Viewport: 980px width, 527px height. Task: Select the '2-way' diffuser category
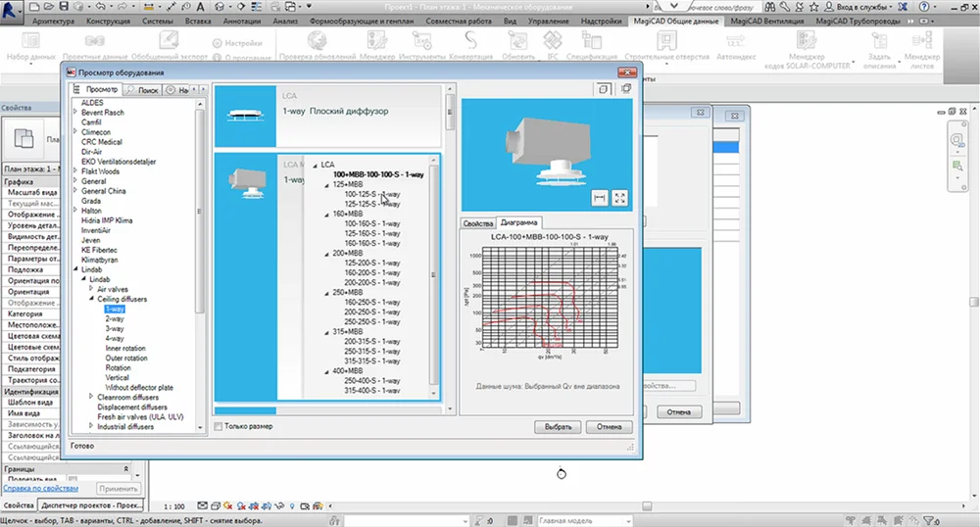point(115,318)
